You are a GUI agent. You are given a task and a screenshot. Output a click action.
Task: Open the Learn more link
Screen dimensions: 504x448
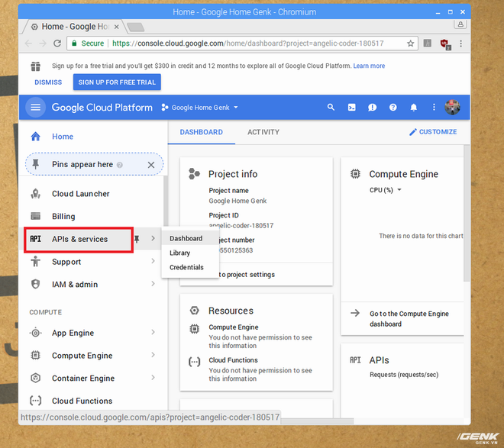[369, 66]
